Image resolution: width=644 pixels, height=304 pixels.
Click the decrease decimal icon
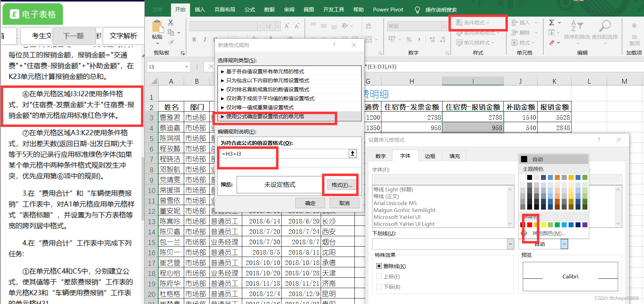443,39
